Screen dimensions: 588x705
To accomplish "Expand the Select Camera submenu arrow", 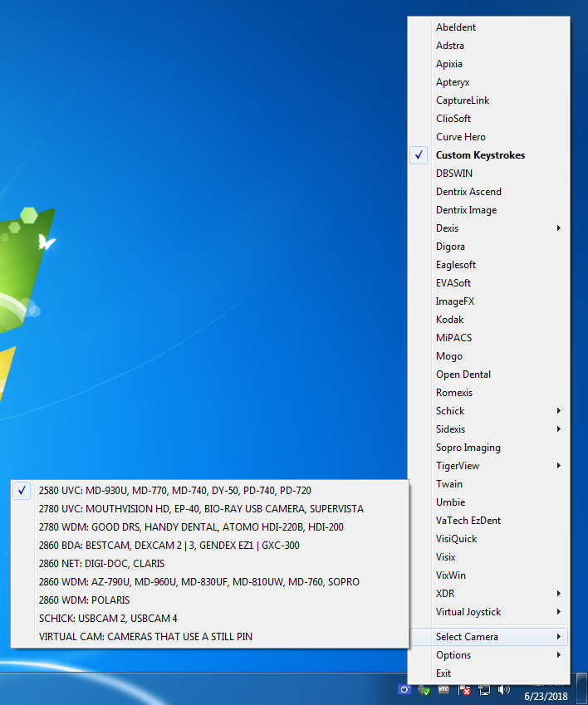I will click(x=559, y=637).
